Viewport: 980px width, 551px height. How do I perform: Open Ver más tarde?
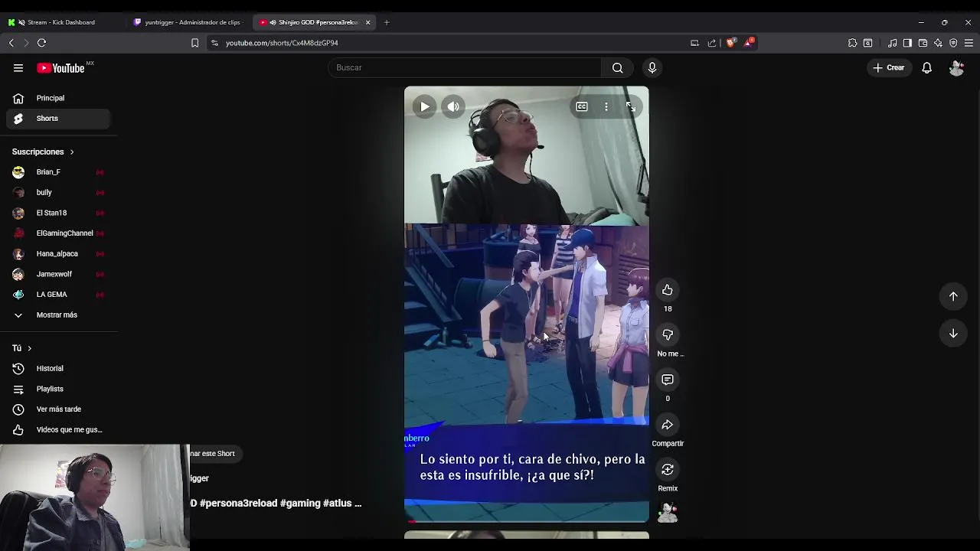tap(58, 409)
